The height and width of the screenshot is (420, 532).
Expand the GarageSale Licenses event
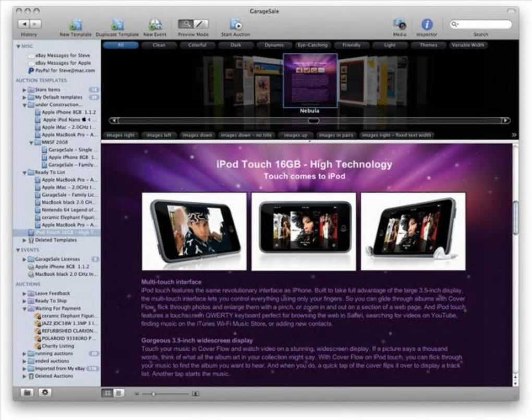[24, 260]
